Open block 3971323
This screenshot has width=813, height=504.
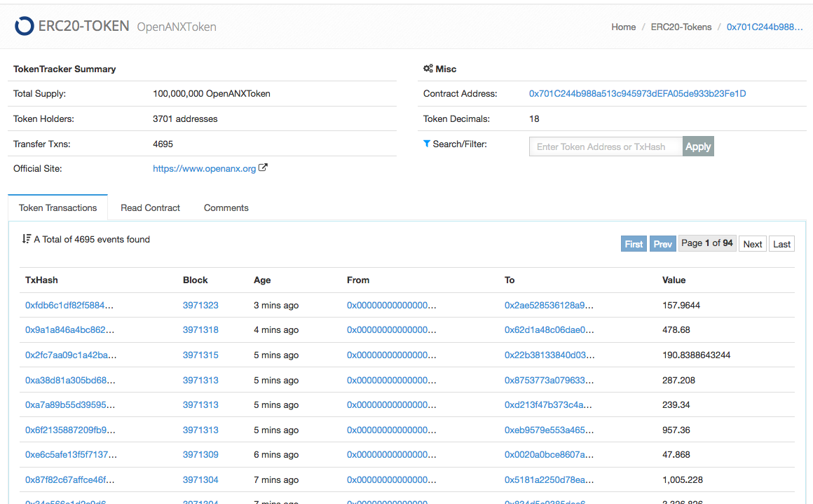(200, 306)
